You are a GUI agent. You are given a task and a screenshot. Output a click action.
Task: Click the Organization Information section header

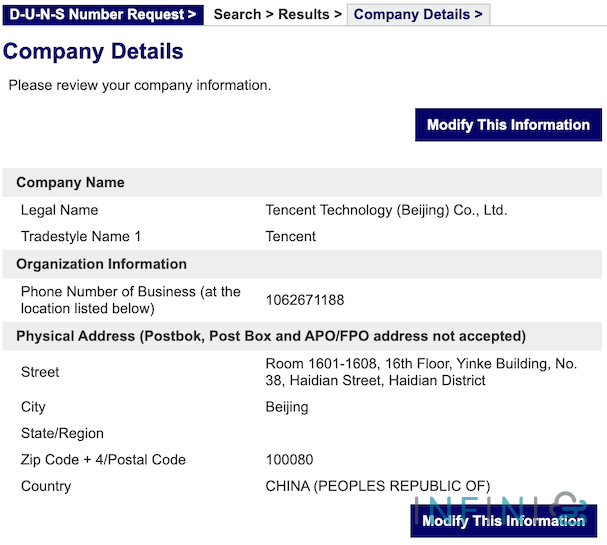click(101, 264)
